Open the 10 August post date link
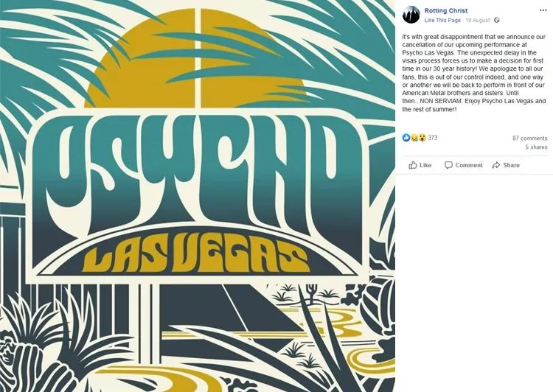 coord(478,20)
